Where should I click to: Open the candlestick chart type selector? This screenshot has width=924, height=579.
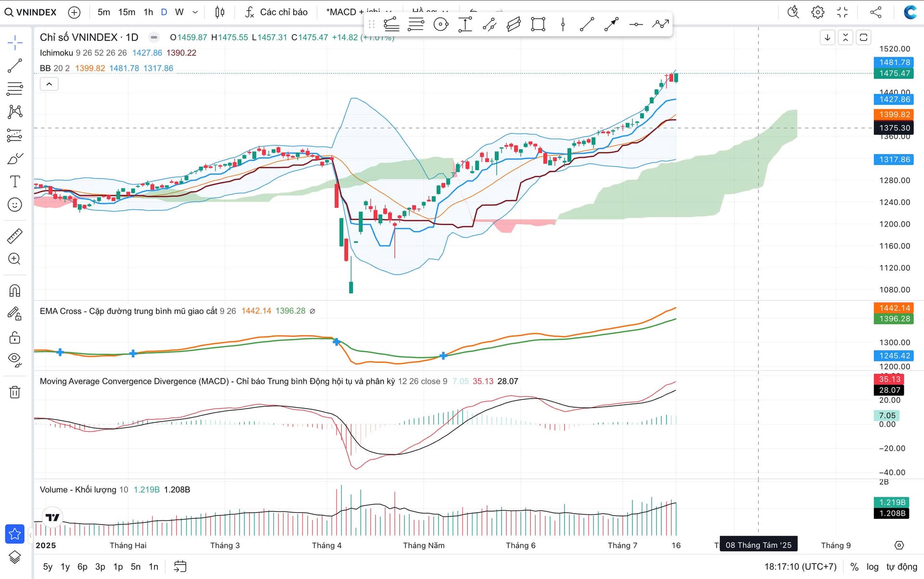coord(219,12)
